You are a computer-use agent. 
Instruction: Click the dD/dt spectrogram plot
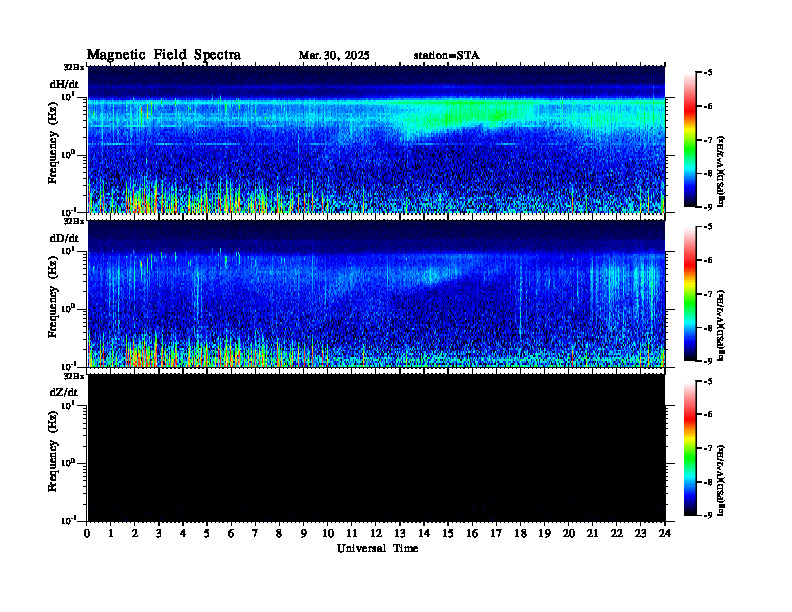[x=376, y=294]
